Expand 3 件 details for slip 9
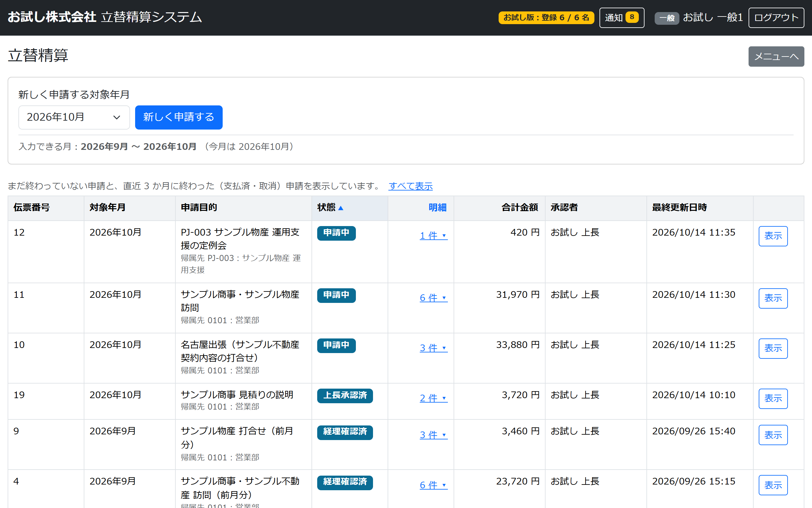The image size is (812, 508). [433, 435]
